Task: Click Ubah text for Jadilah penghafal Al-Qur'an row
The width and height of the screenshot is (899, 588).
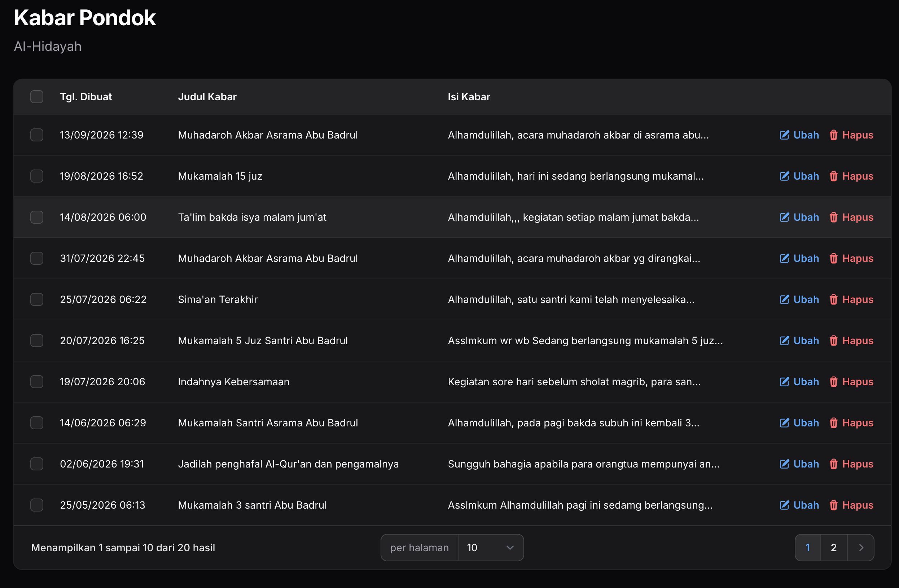Action: [806, 464]
